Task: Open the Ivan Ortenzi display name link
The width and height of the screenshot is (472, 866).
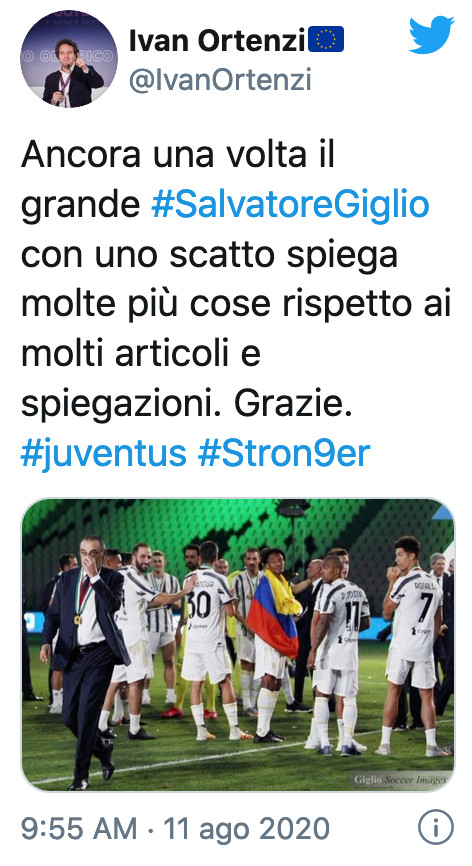Action: pos(216,41)
